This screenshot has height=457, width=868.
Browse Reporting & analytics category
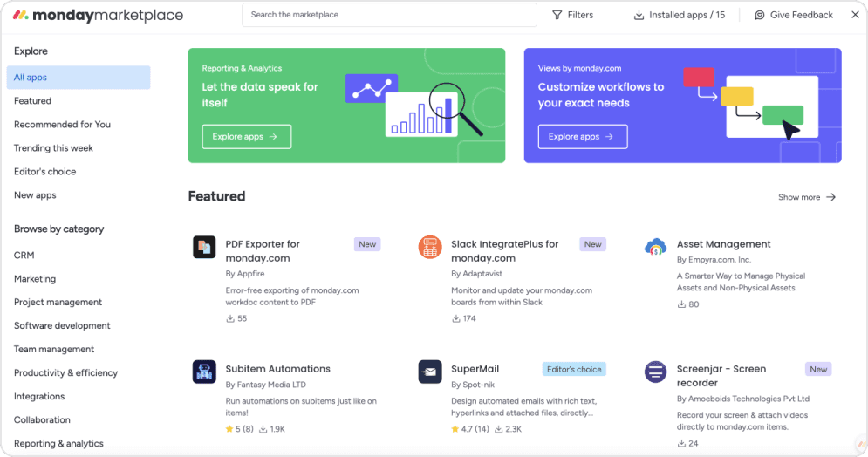coord(58,443)
